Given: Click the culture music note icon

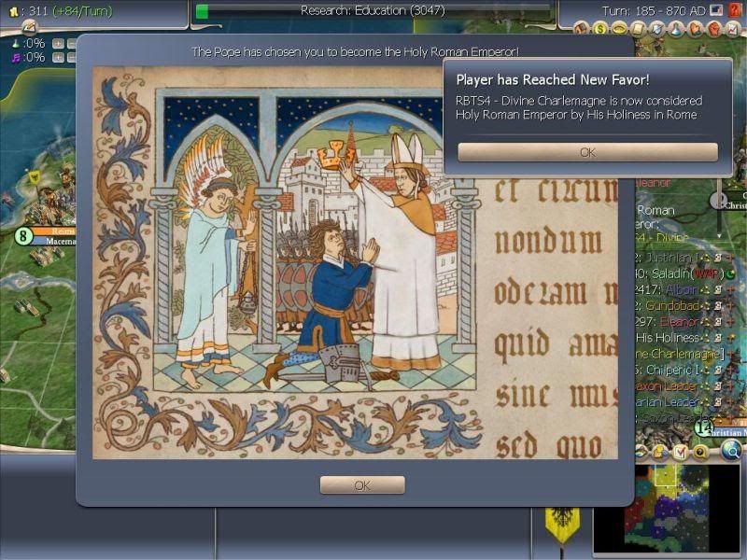Looking at the screenshot, I should [16, 58].
